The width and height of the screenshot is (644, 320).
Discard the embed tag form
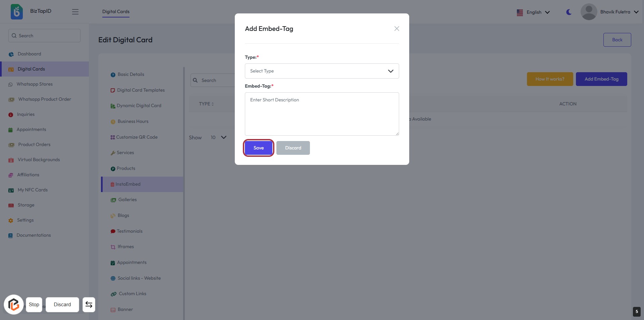click(x=293, y=148)
